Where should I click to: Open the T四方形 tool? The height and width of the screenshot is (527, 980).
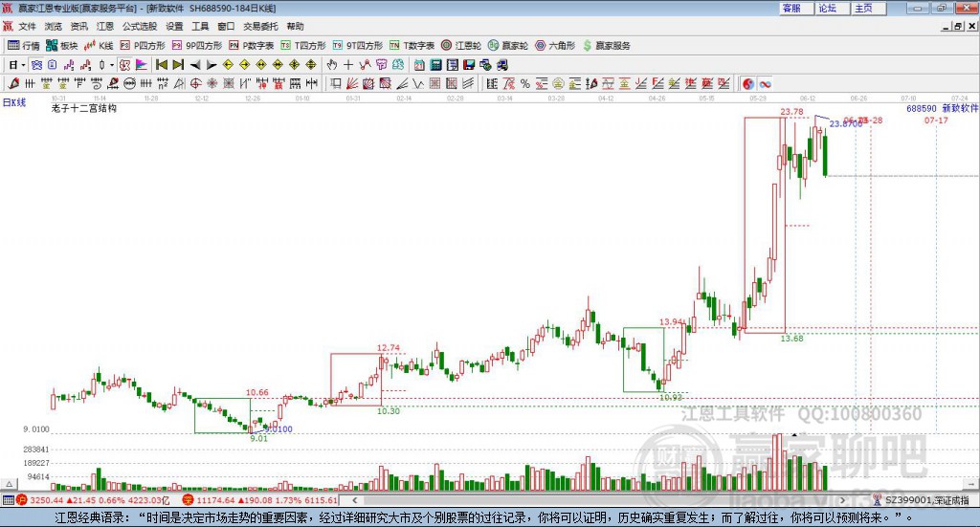pyautogui.click(x=303, y=46)
